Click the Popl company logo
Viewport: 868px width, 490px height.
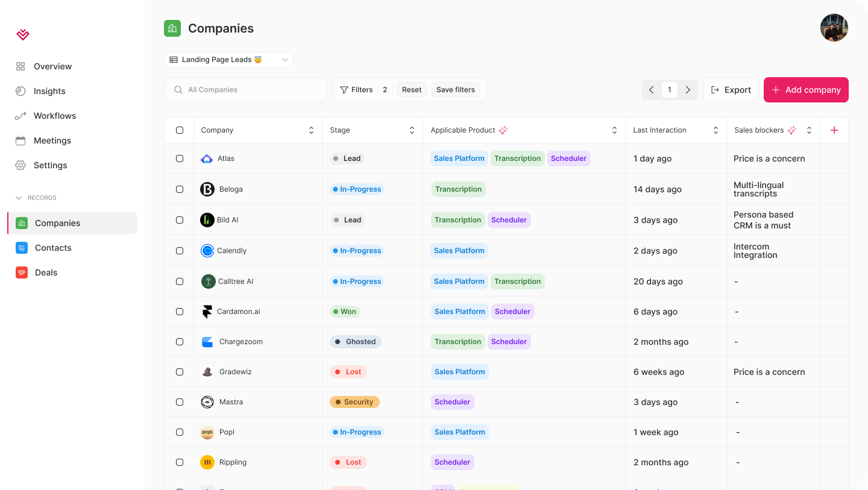pyautogui.click(x=207, y=432)
